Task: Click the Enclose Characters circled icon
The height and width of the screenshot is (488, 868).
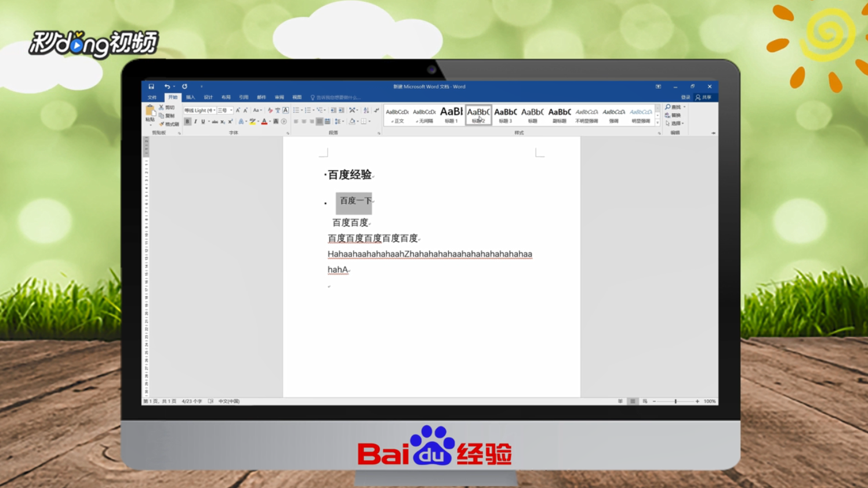Action: point(284,121)
